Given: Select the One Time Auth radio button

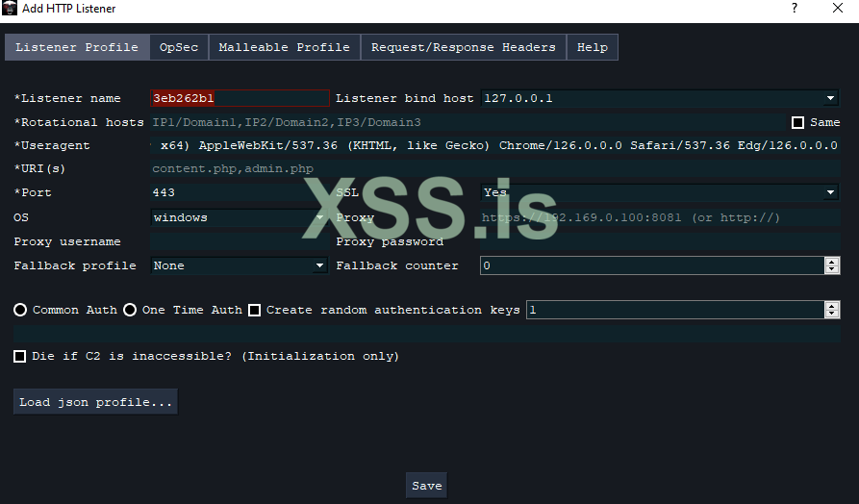Looking at the screenshot, I should point(130,310).
